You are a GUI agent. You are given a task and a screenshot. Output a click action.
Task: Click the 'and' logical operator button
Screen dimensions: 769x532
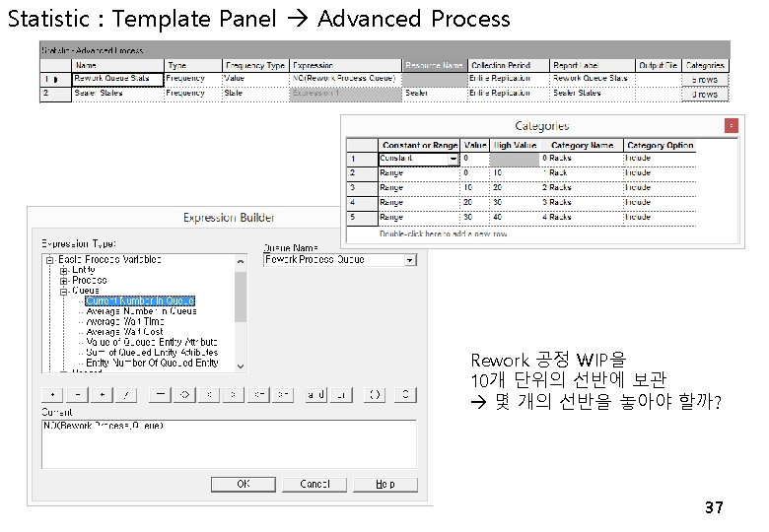[316, 395]
